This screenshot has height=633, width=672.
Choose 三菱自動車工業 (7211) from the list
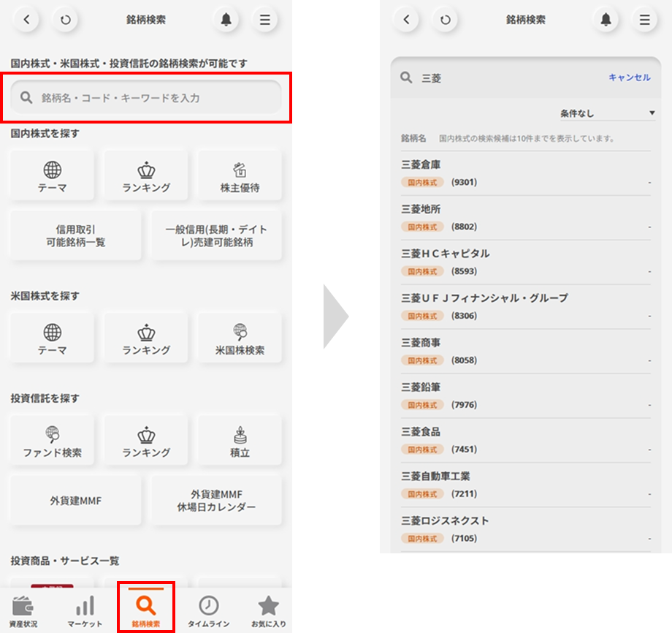525,485
